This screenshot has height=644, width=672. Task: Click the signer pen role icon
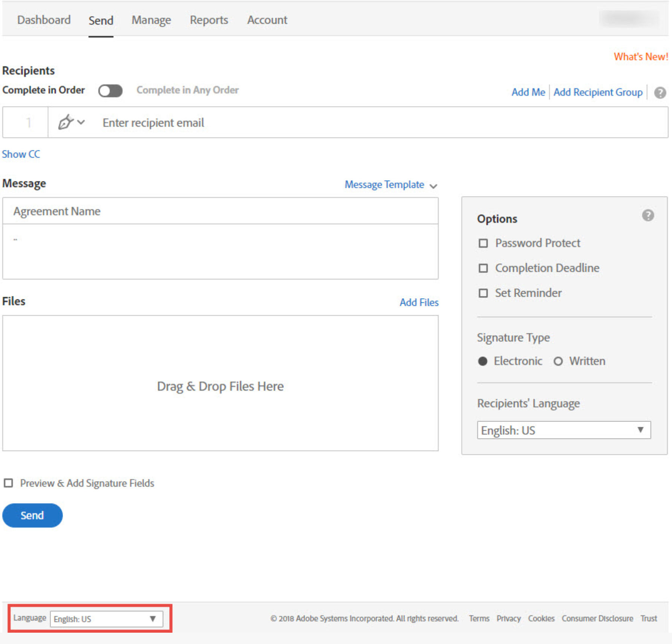(66, 122)
